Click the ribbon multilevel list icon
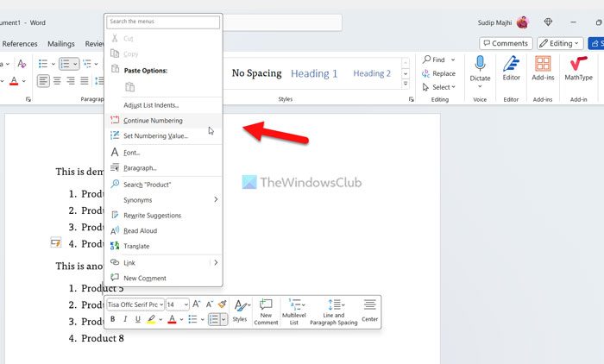Image resolution: width=604 pixels, height=364 pixels. (87, 64)
